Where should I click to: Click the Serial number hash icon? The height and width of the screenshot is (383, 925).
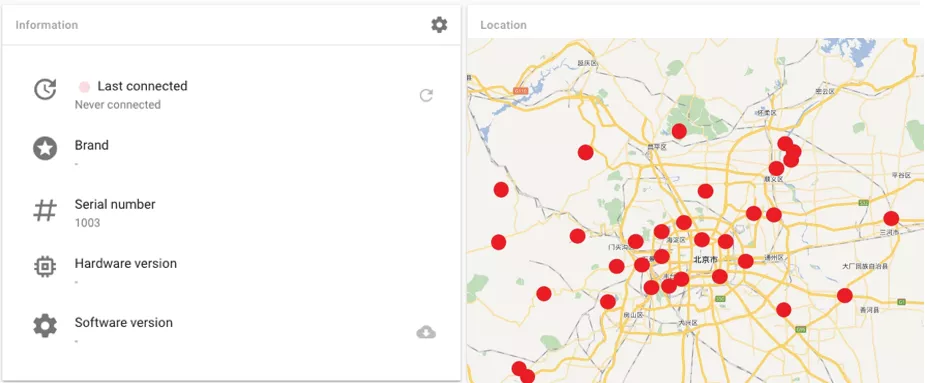[x=45, y=210]
